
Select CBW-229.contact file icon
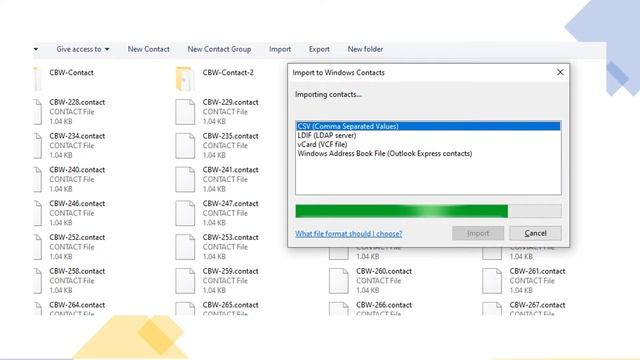185,112
